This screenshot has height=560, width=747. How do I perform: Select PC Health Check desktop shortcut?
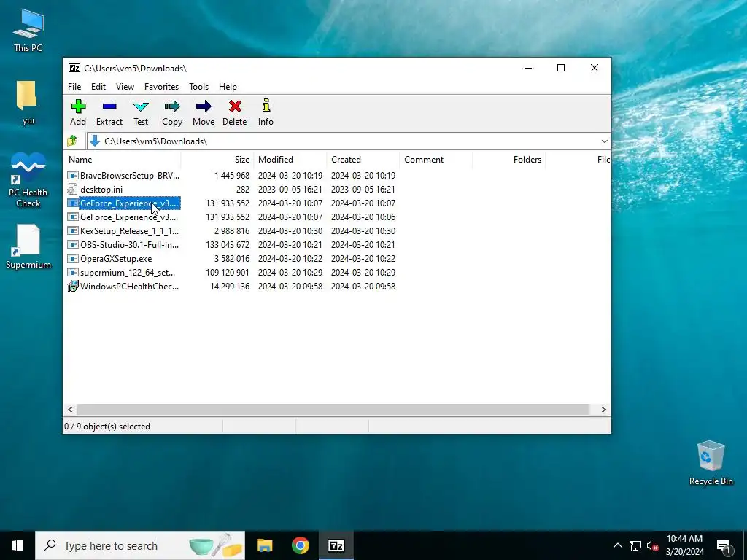(x=28, y=180)
